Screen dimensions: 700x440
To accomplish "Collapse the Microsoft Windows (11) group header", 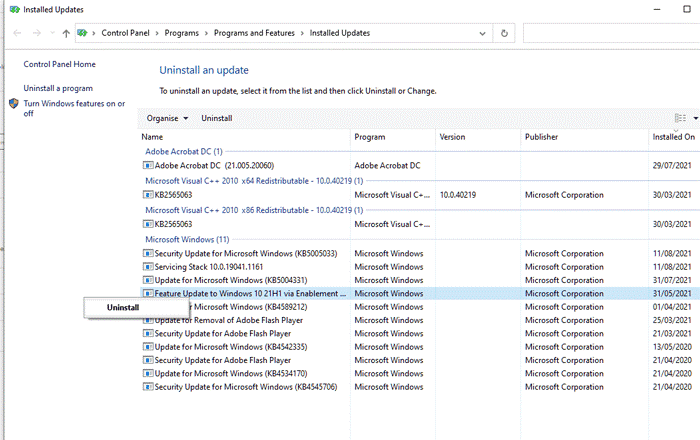I will (187, 240).
